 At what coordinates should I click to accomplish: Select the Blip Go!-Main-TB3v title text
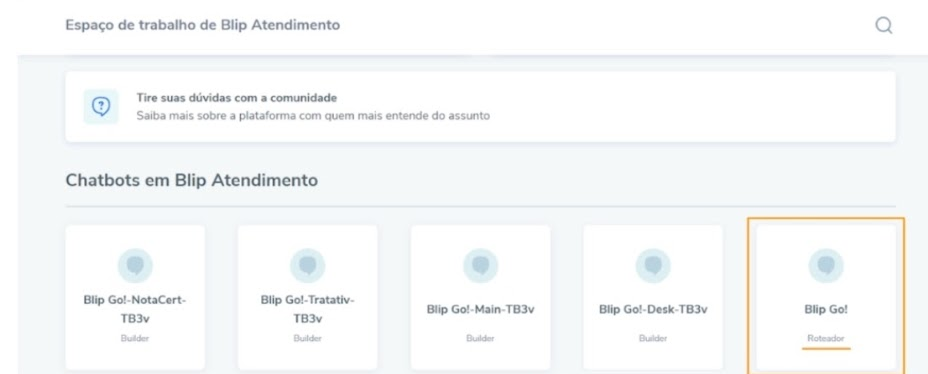[x=481, y=309]
